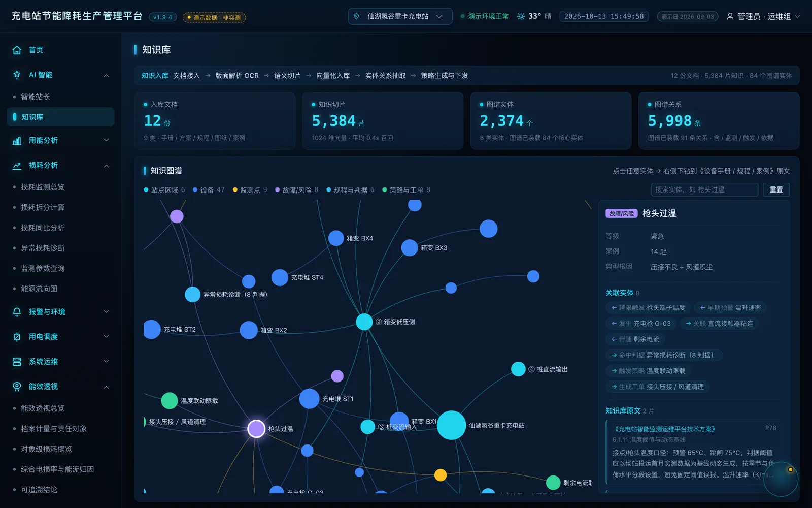Toggle 监测点 legend filter
This screenshot has height=508, width=812.
(250, 190)
